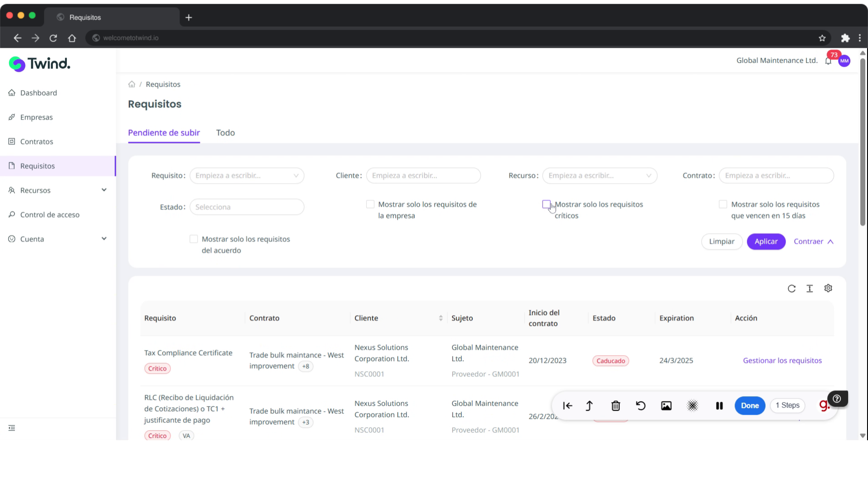The height and width of the screenshot is (488, 868).
Task: Toggle requisitos expiring in 15 days
Action: 723,205
